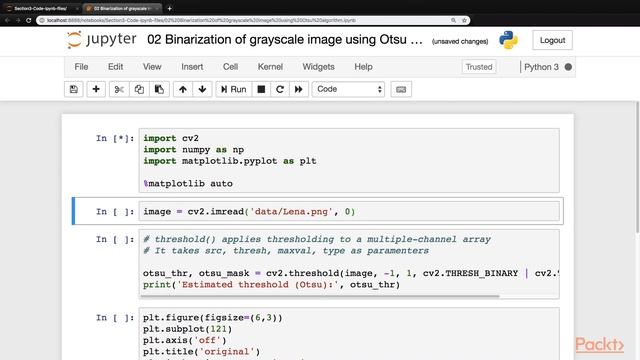Click the plt.title('original') line
Screen dimensions: 640x360
click(201, 351)
